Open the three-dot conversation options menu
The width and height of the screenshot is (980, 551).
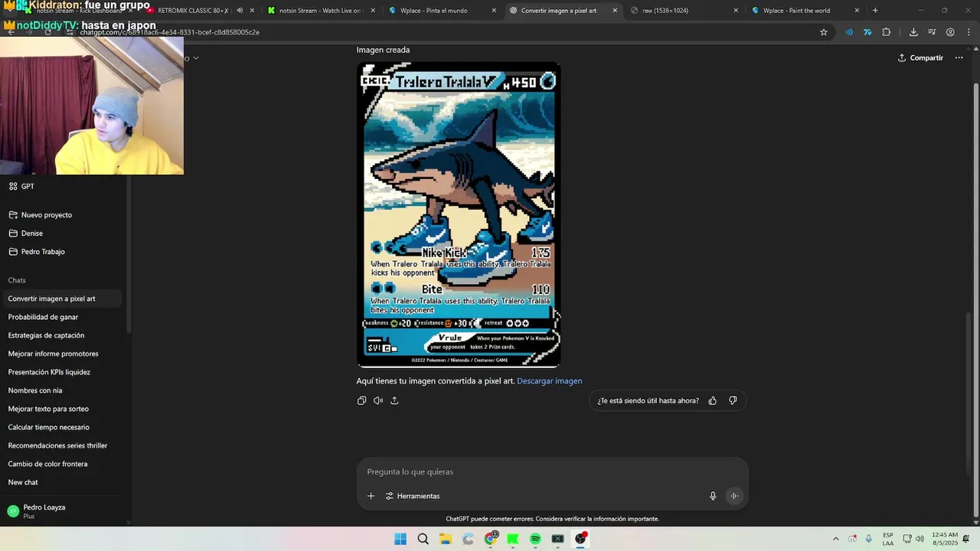(959, 57)
